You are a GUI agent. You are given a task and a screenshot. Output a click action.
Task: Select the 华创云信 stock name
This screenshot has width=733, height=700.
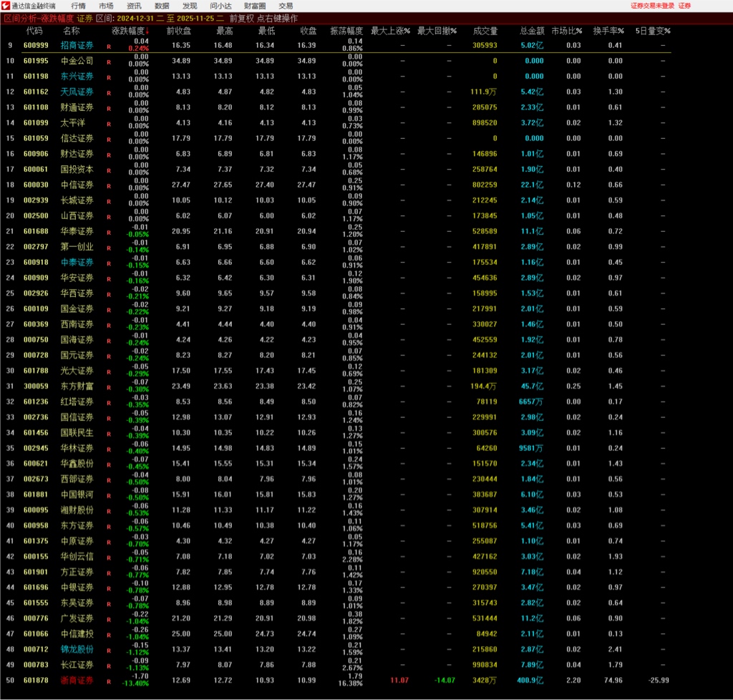(x=77, y=557)
